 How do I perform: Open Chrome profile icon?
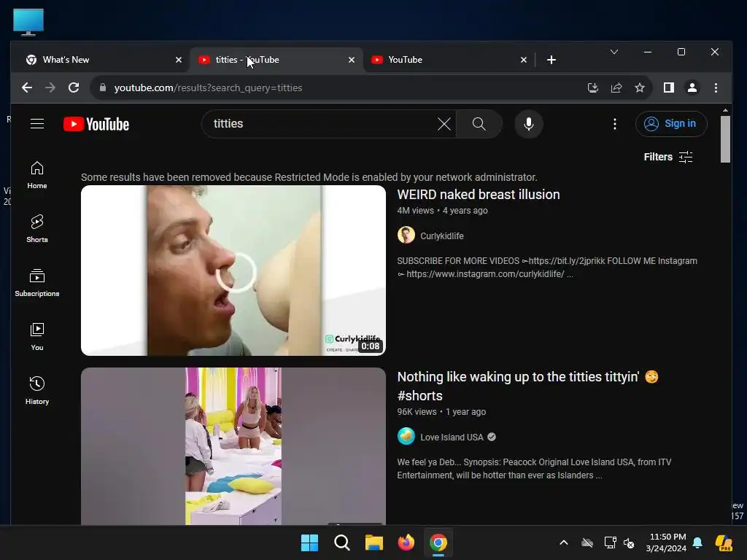point(692,87)
